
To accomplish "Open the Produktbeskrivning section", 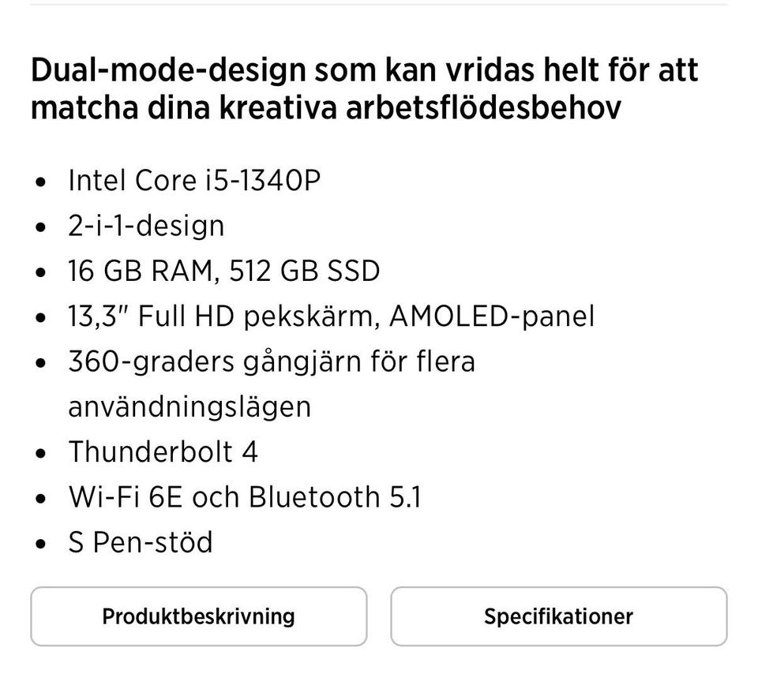I will tap(198, 616).
